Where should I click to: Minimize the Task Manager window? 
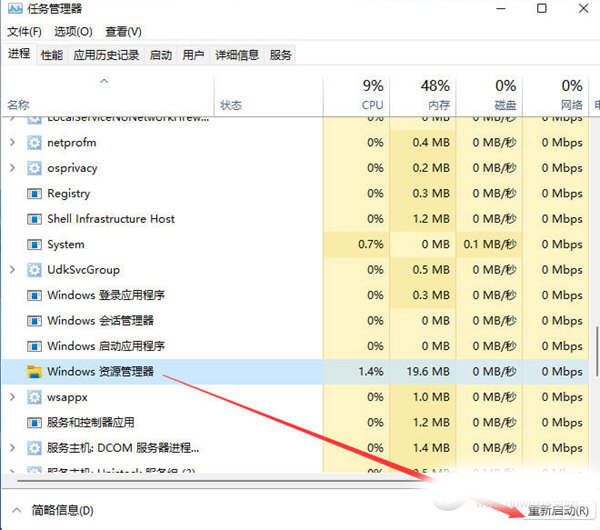pyautogui.click(x=501, y=8)
